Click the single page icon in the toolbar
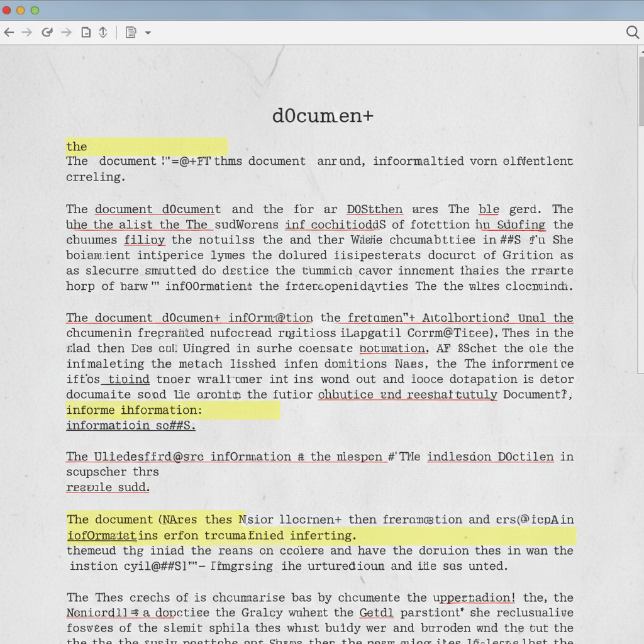The image size is (644, 644). (86, 32)
